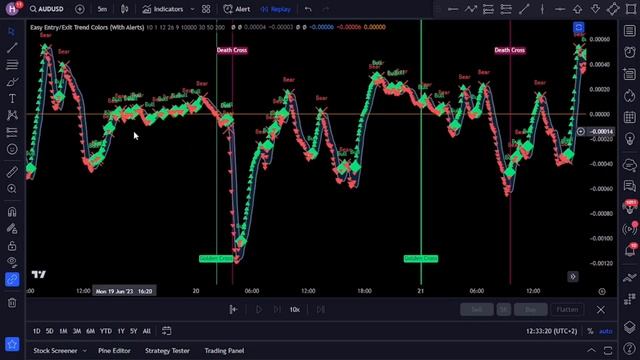Select the All date range
The height and width of the screenshot is (360, 640).
147,331
